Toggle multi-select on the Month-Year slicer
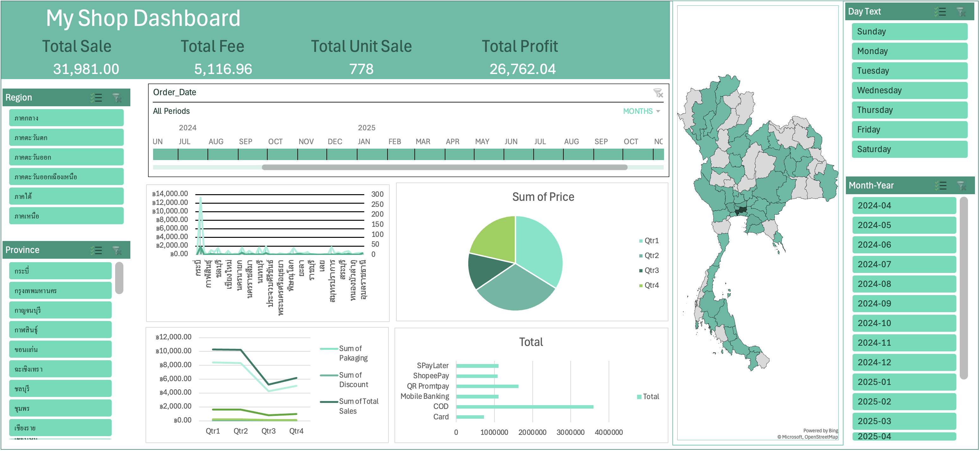Viewport: 980px width, 451px height. [x=941, y=186]
